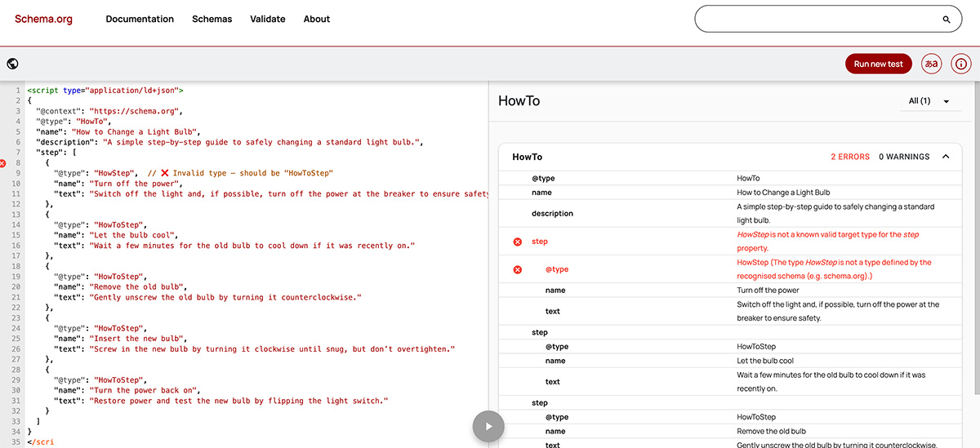Open the info icon button
Screen dimensions: 980x448
pos(961,64)
